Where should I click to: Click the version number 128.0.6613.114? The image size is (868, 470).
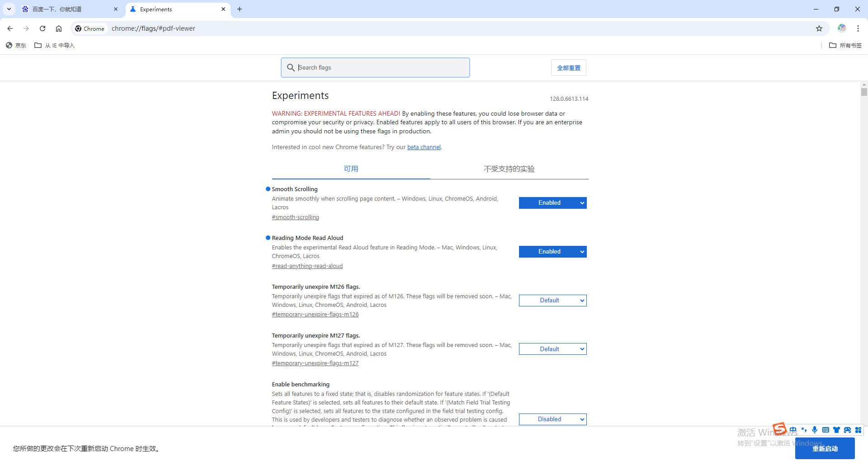pyautogui.click(x=569, y=99)
